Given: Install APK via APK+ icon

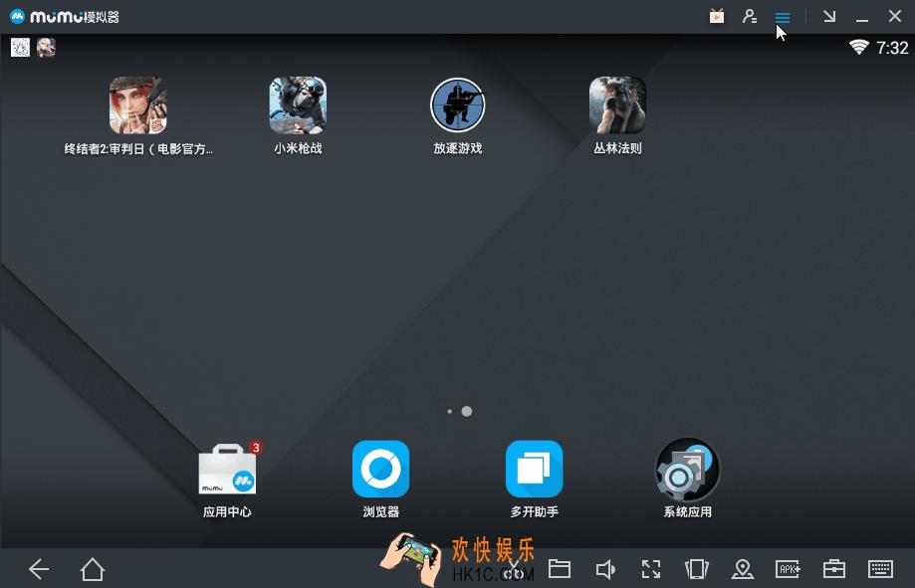Looking at the screenshot, I should (788, 569).
